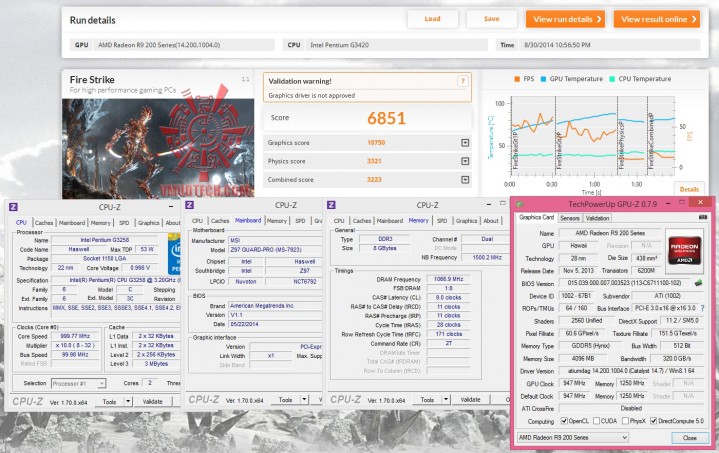
Task: Click the Intel Pentium logo in CPU-Z
Action: pos(174,254)
